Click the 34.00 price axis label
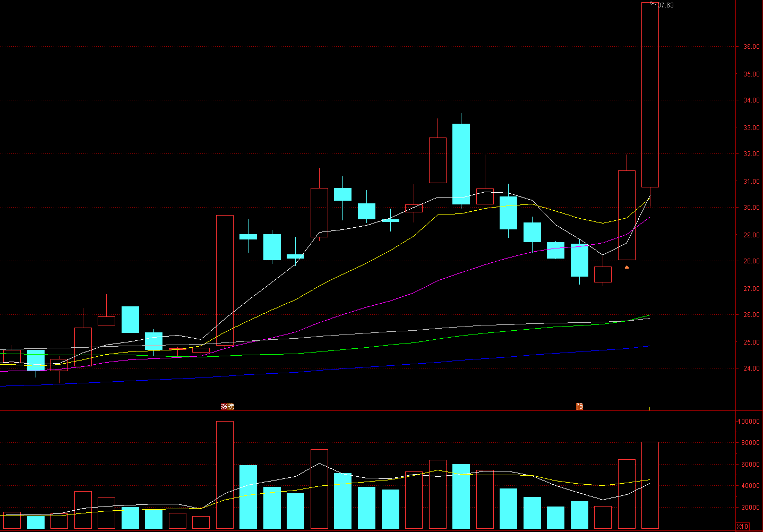The image size is (763, 532). (x=751, y=100)
